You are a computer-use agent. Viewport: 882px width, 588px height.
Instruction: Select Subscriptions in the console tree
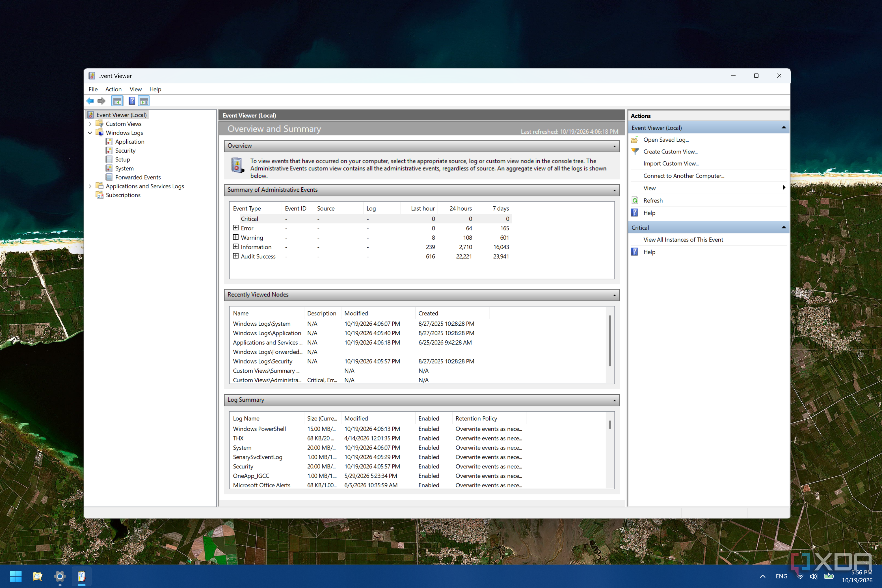point(123,195)
